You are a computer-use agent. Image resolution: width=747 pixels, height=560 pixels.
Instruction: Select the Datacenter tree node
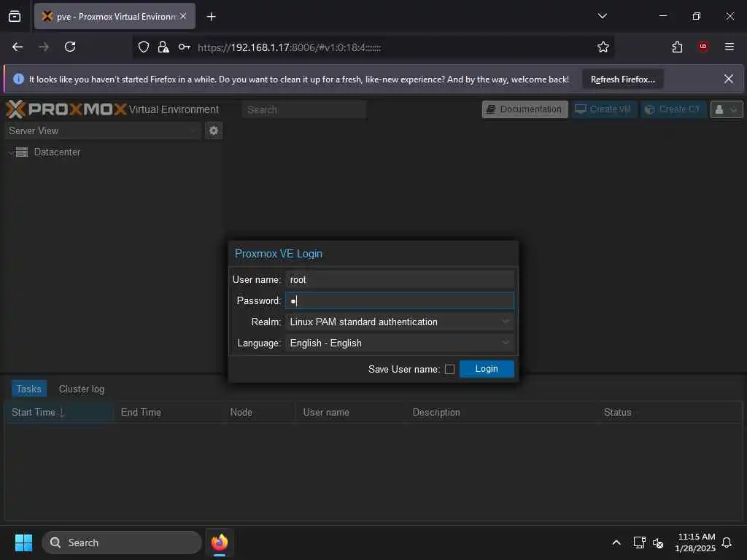(x=57, y=152)
